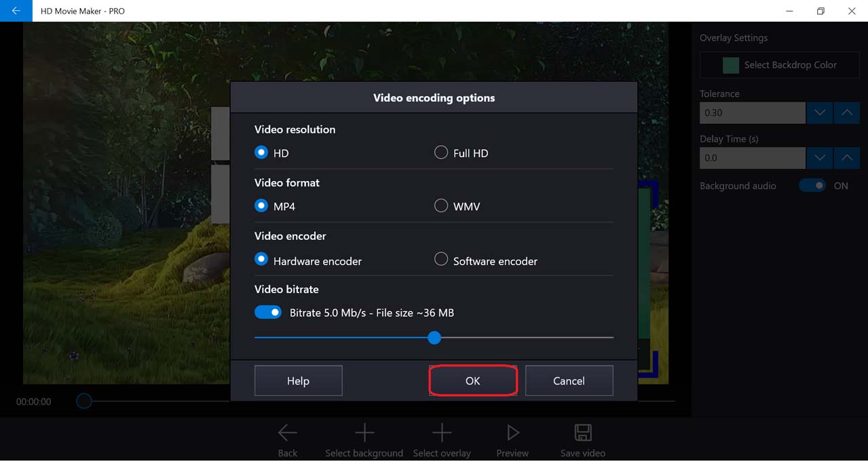Click the Select overlay plus icon
This screenshot has width=868, height=461.
pos(442,433)
